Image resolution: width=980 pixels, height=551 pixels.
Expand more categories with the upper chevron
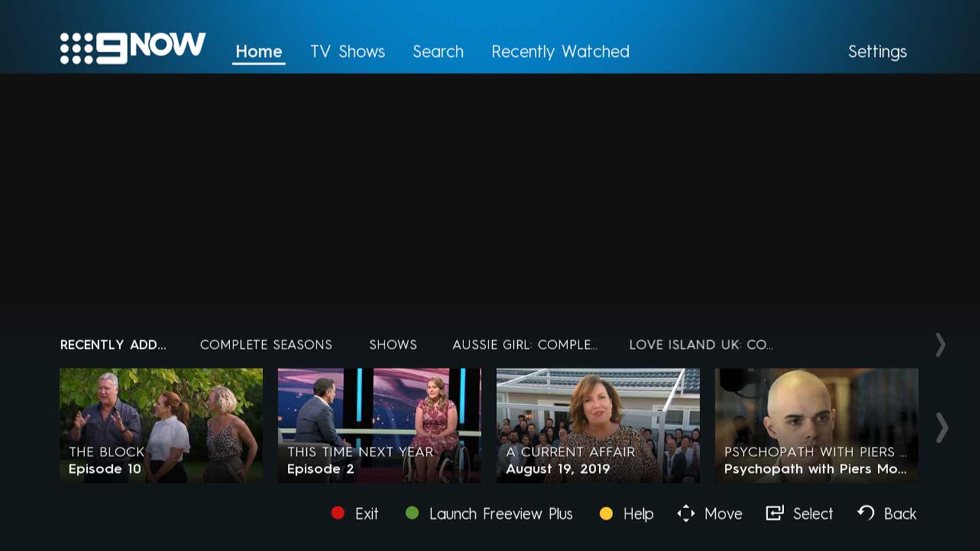941,345
